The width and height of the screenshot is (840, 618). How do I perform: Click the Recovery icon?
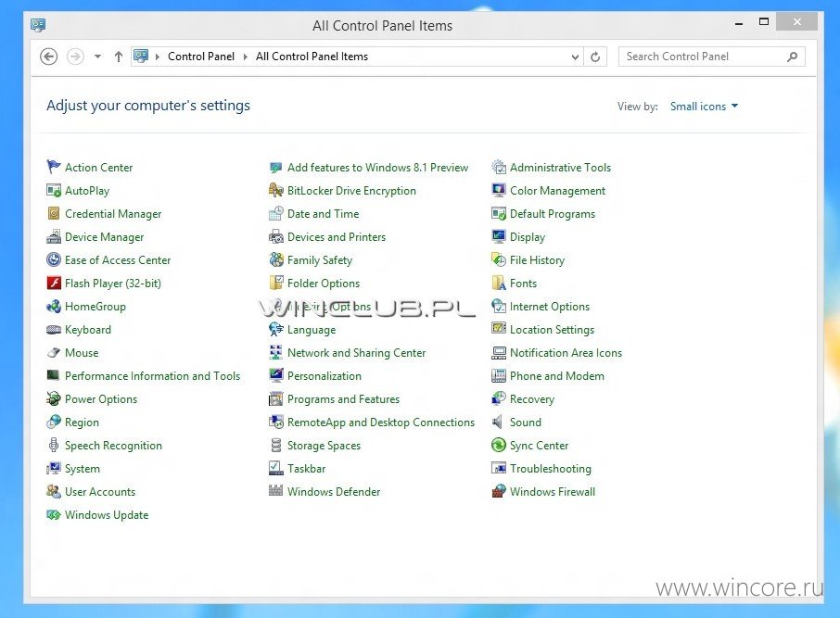pyautogui.click(x=499, y=398)
